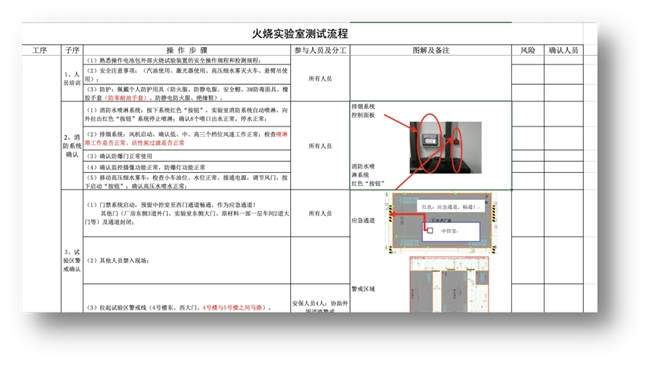Viewport: 650px width, 365px height.
Task: Click the 排烟系统控制面板 label text
Action: tap(363, 111)
